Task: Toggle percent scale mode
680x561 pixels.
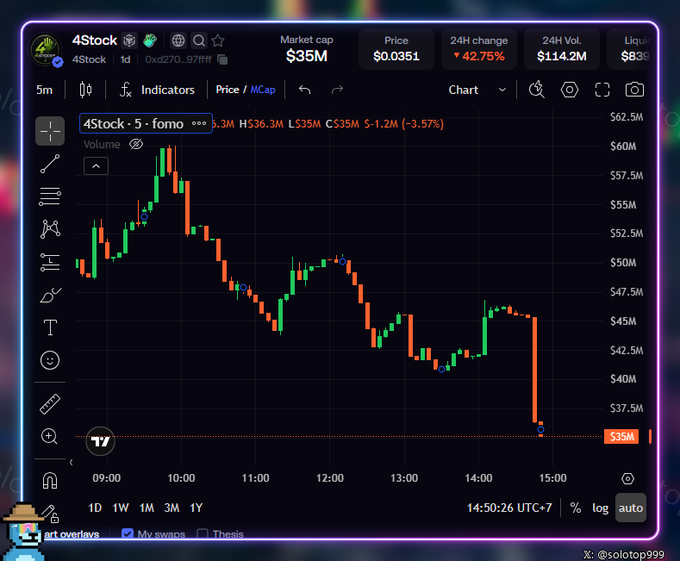Action: click(575, 508)
